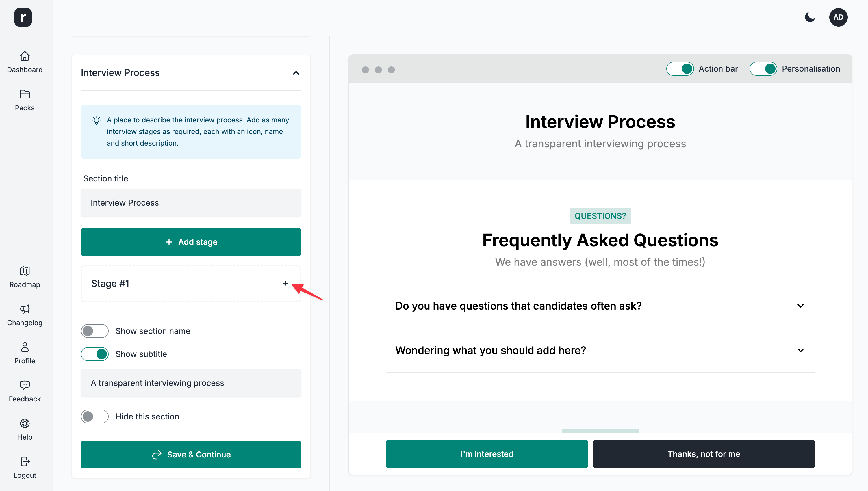This screenshot has height=491, width=868.
Task: Open the AD account avatar menu
Action: tap(839, 17)
